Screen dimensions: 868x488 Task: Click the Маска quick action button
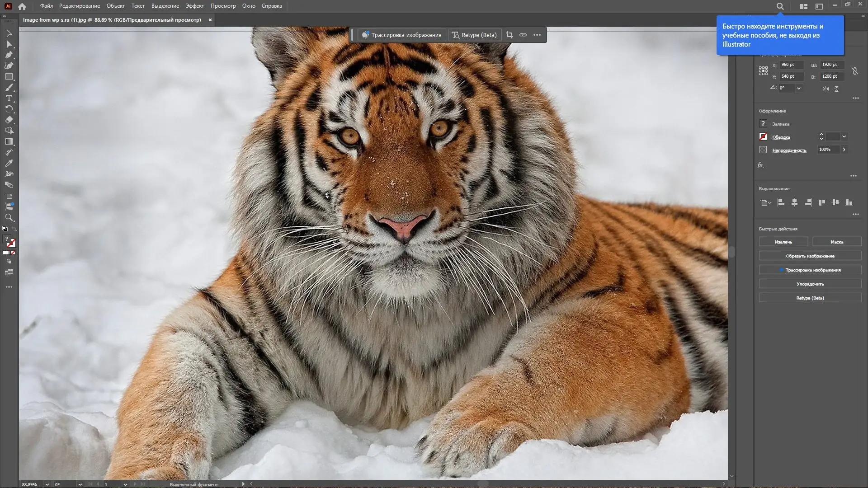836,242
